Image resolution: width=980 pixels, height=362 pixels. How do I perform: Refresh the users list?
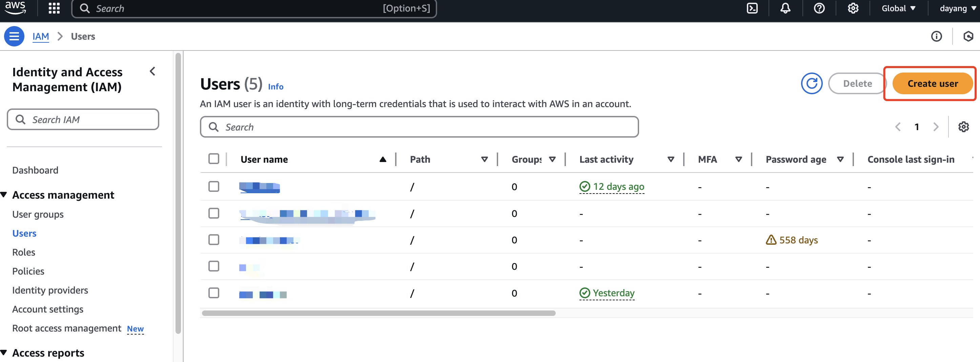(812, 83)
